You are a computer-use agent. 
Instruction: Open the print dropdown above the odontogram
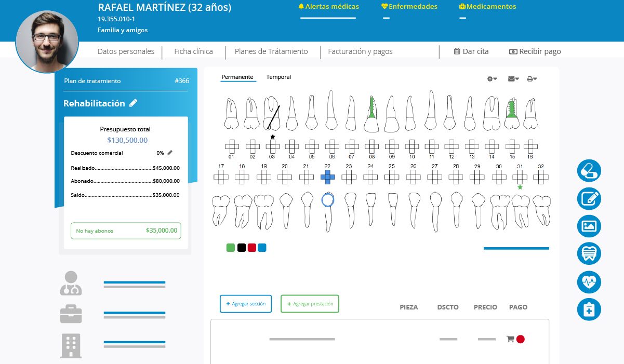(531, 78)
